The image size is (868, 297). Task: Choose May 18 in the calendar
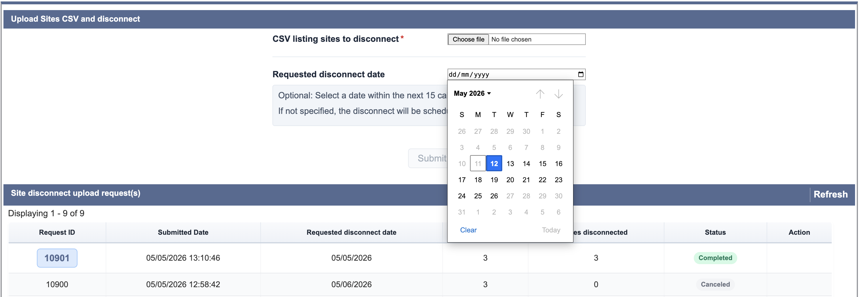point(478,180)
